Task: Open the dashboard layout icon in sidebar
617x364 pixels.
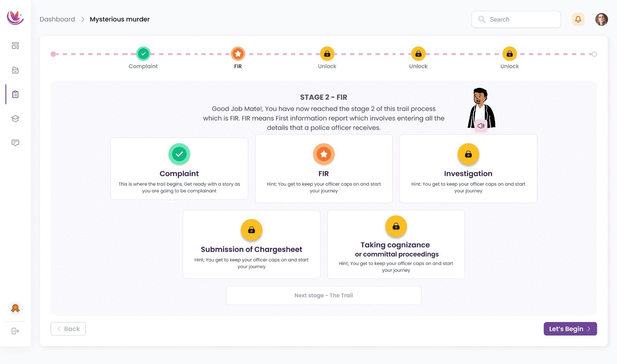Action: pyautogui.click(x=15, y=46)
